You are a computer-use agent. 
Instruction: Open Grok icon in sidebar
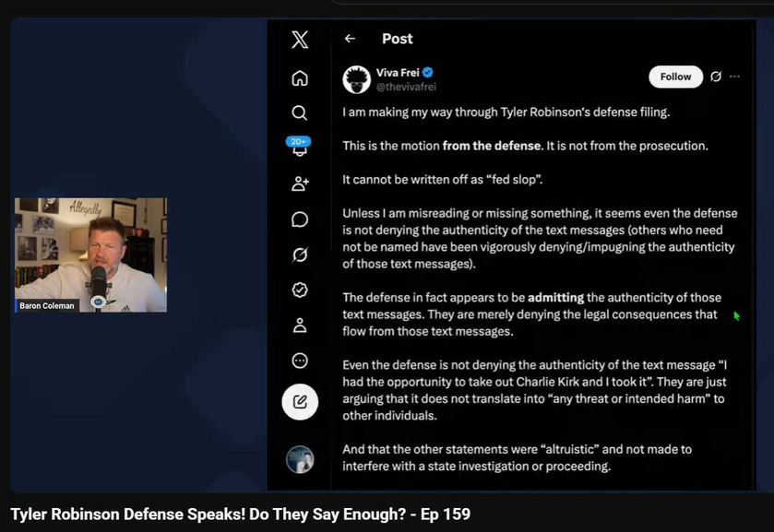[300, 254]
